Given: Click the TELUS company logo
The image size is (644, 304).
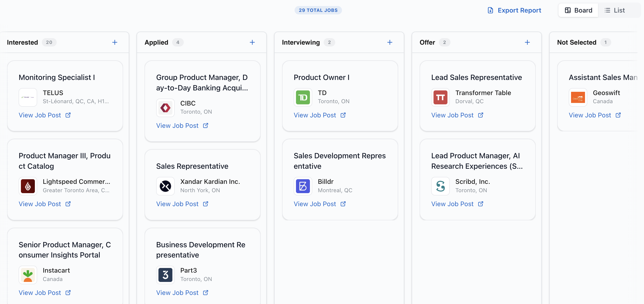Looking at the screenshot, I should click(x=27, y=97).
